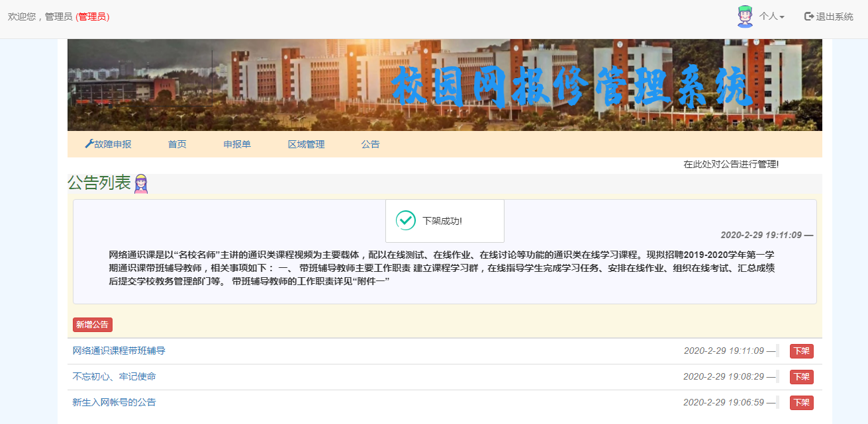Click the 欢迎您，管理员 greeting text
This screenshot has width=868, height=424.
pyautogui.click(x=40, y=17)
